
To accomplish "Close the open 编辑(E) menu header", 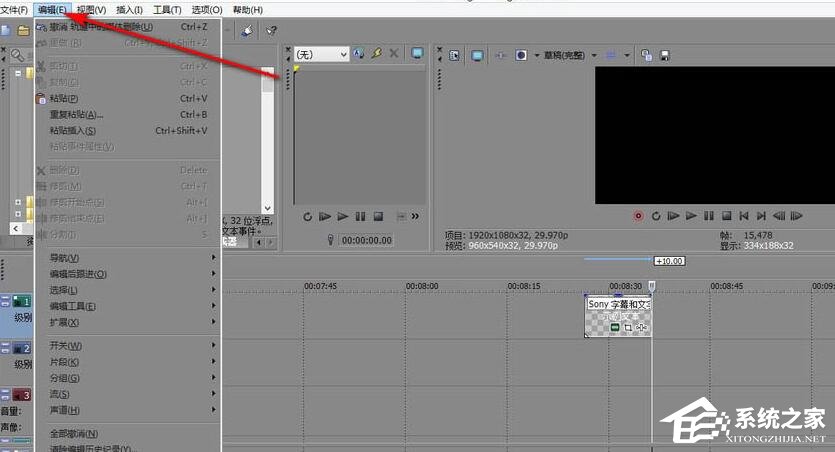I will (x=52, y=10).
